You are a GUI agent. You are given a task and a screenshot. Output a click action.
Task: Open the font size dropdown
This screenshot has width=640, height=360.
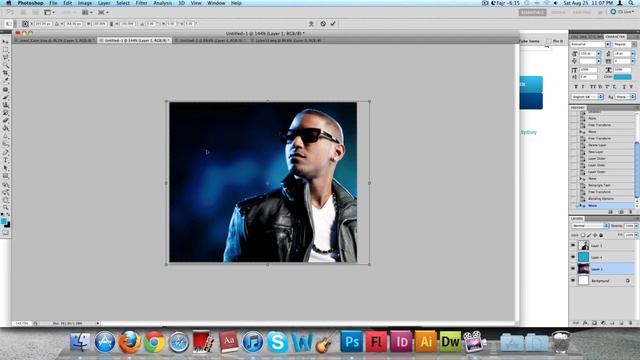599,53
